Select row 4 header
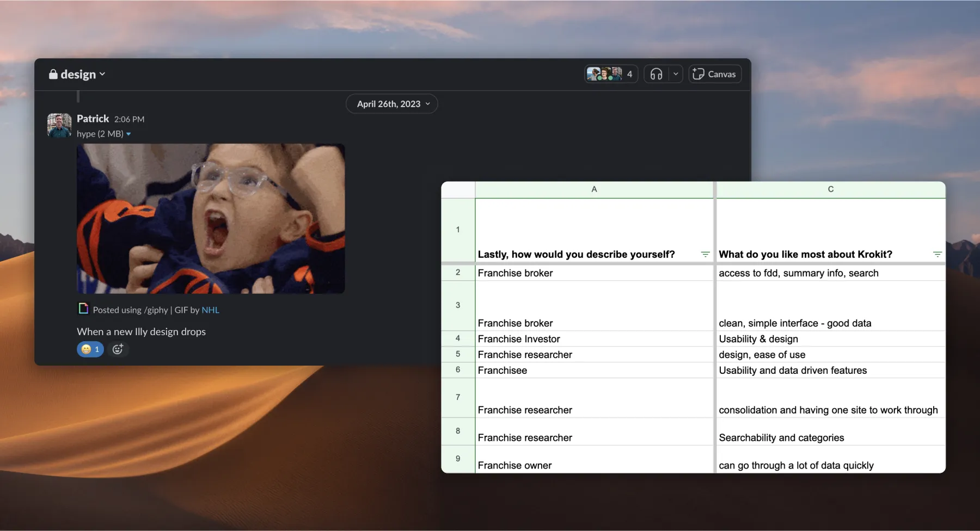Screen dimensions: 980x531 click(458, 338)
